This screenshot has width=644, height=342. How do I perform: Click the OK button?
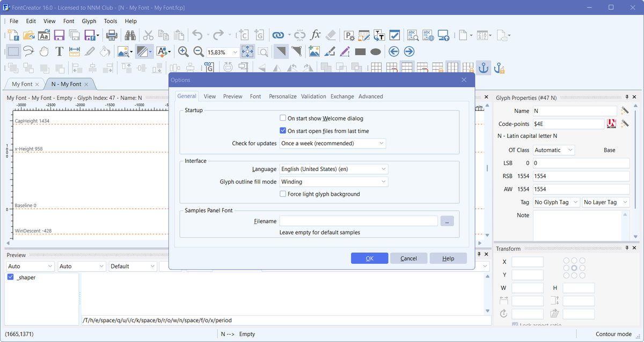tap(370, 258)
